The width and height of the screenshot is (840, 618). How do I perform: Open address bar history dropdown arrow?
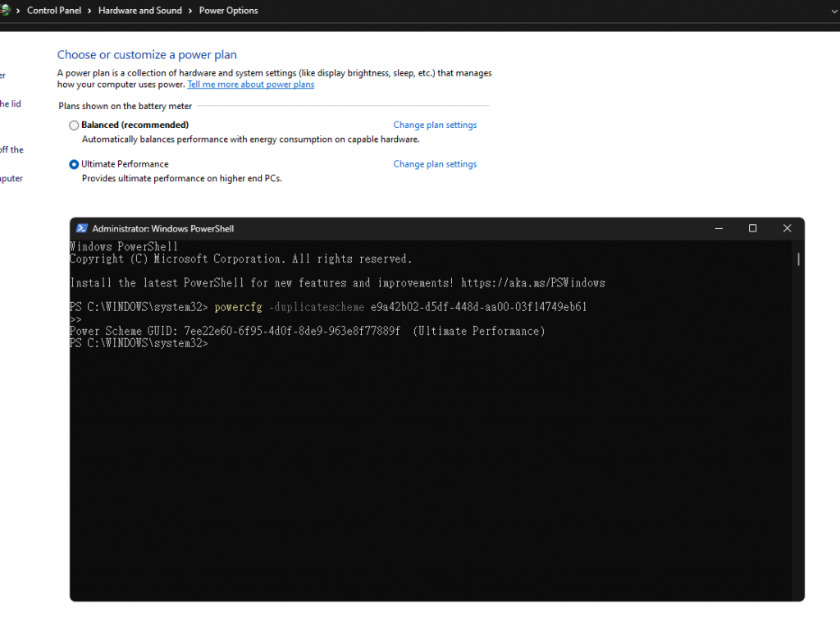(x=834, y=11)
